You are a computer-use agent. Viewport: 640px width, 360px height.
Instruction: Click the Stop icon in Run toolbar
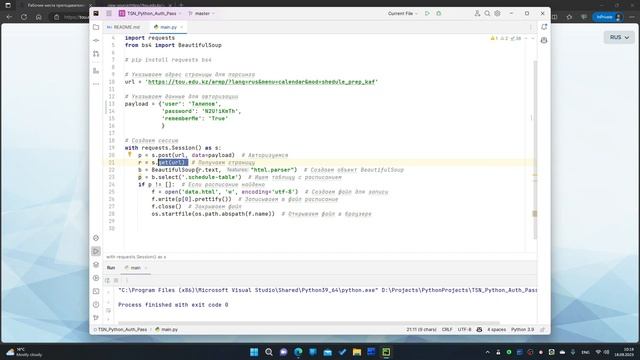[116, 280]
